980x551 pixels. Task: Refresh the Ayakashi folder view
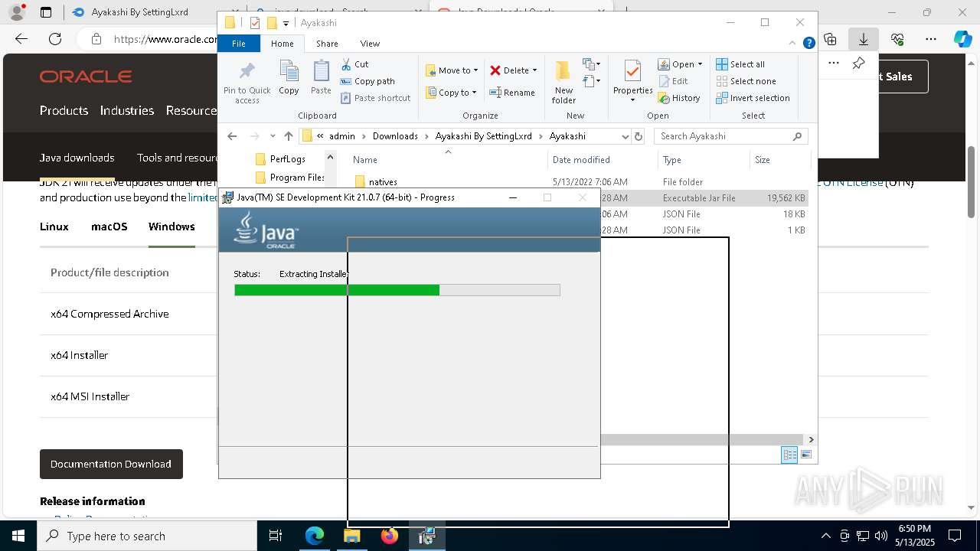click(639, 136)
